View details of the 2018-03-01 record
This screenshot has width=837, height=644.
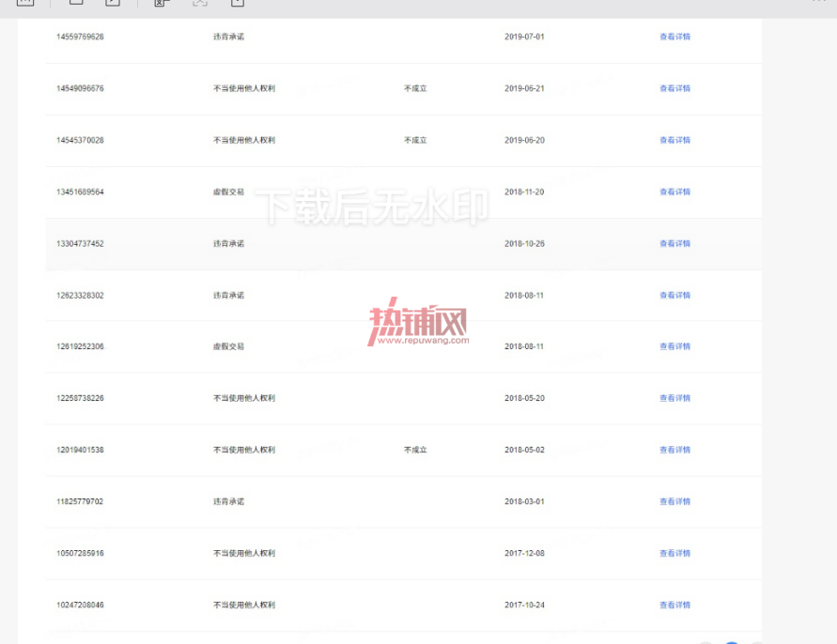[x=674, y=502]
